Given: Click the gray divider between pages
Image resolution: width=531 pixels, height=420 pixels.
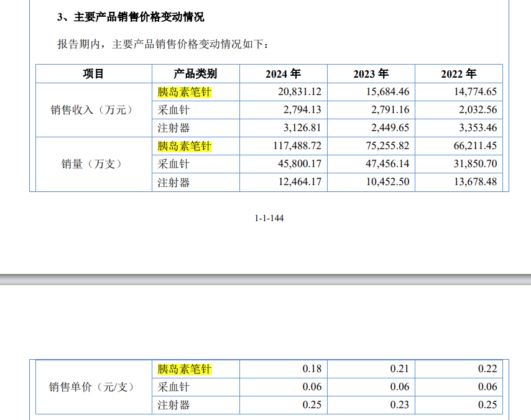Looking at the screenshot, I should [x=265, y=279].
